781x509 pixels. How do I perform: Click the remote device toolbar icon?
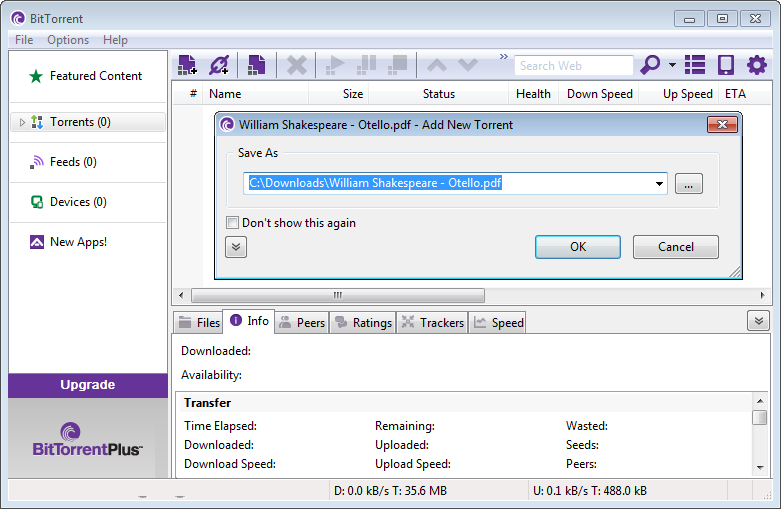click(x=726, y=65)
